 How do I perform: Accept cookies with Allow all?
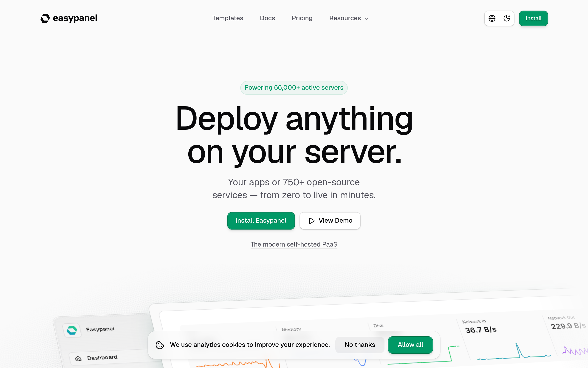(x=410, y=345)
